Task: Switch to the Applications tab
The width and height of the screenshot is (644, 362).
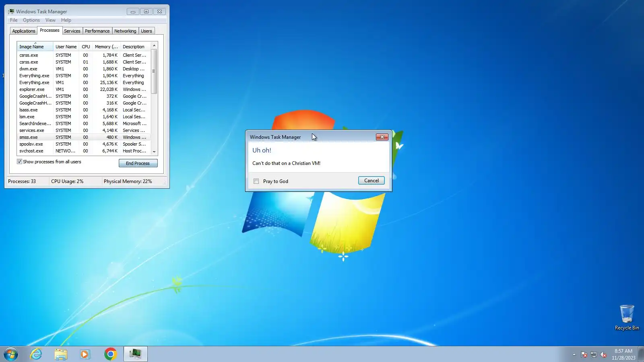Action: coord(24,31)
